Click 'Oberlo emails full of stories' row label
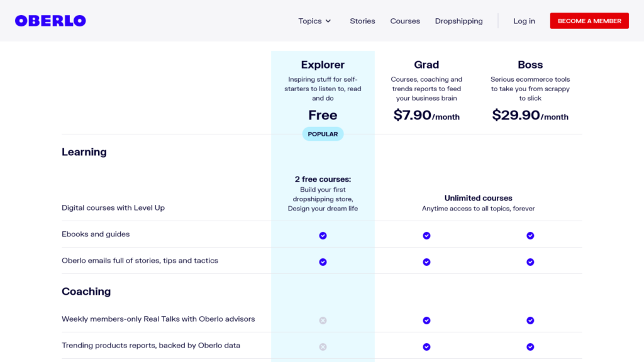Screen dimensions: 644x362 tap(140, 261)
